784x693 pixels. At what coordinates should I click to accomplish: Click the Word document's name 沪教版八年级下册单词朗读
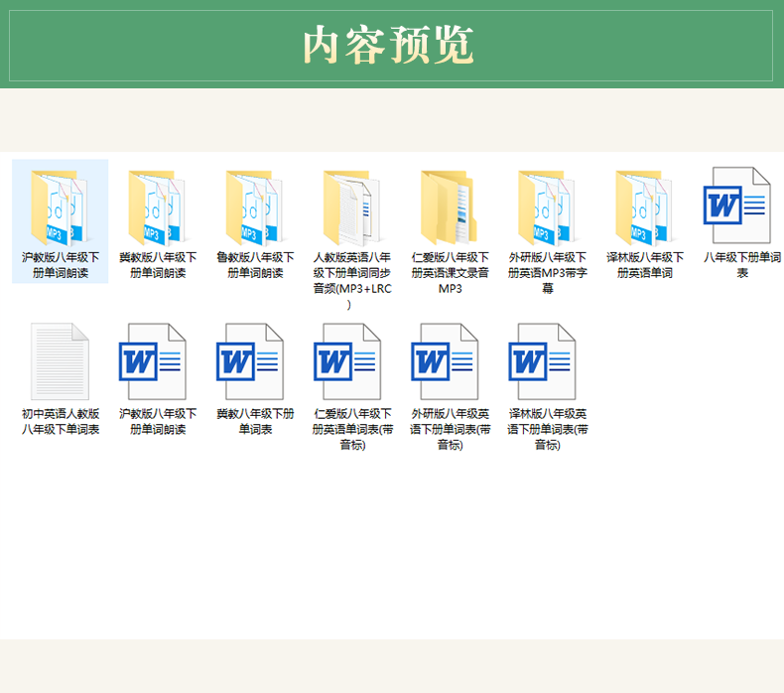click(158, 421)
